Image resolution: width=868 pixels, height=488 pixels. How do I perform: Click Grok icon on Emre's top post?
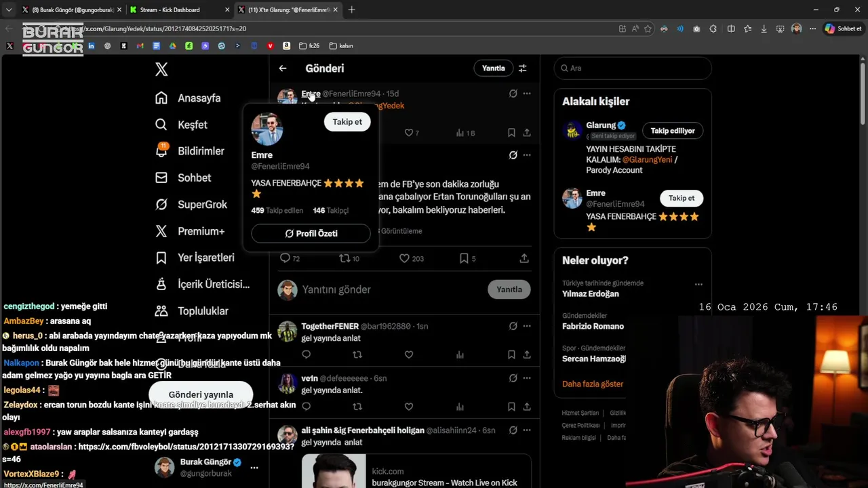tap(513, 94)
